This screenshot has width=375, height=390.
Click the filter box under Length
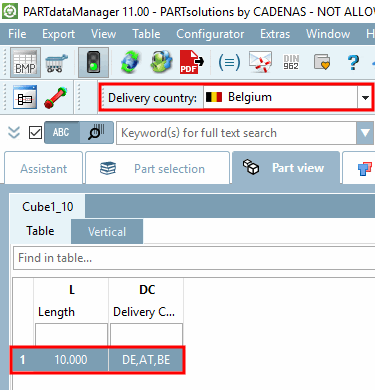(71, 334)
